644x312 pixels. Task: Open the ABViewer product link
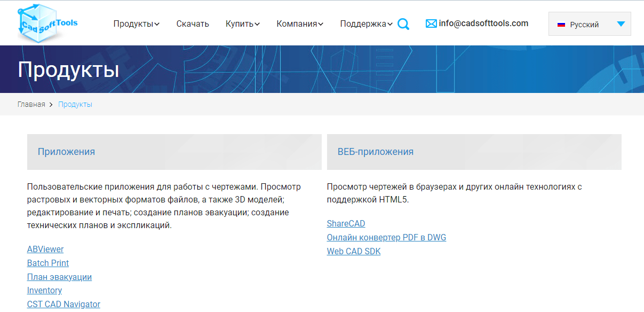click(45, 249)
